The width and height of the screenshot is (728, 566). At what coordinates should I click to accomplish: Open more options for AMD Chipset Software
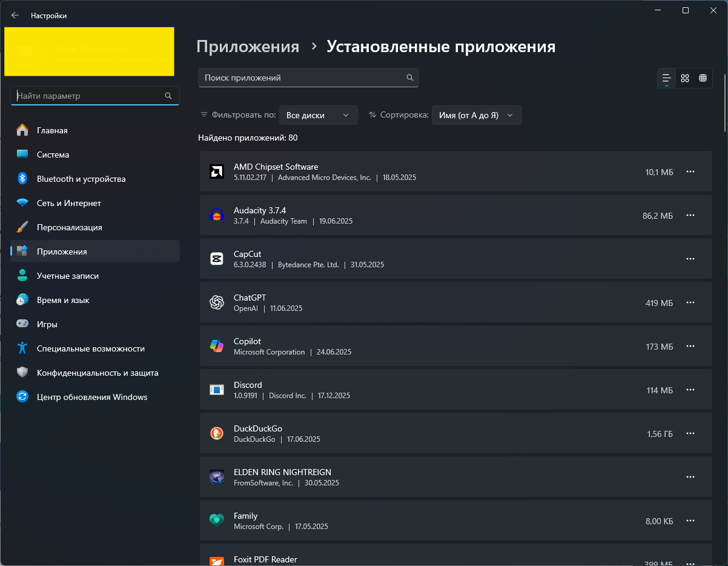point(690,171)
